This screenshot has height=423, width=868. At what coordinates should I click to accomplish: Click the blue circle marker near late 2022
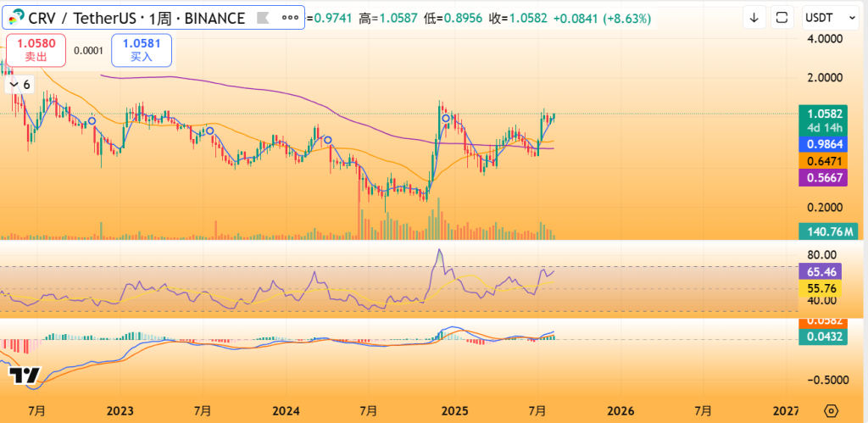(x=92, y=120)
